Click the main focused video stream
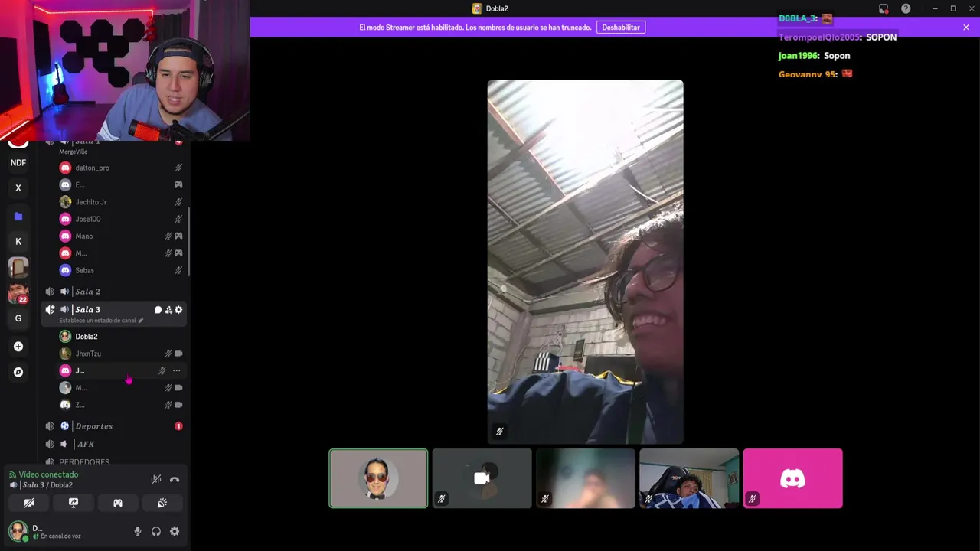 (x=586, y=262)
